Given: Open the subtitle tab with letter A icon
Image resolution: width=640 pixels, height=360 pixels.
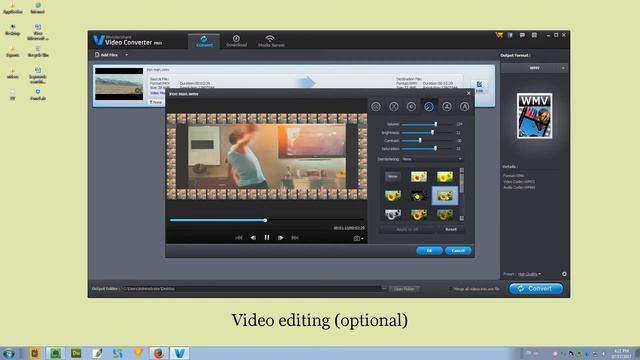Looking at the screenshot, I should [x=464, y=107].
